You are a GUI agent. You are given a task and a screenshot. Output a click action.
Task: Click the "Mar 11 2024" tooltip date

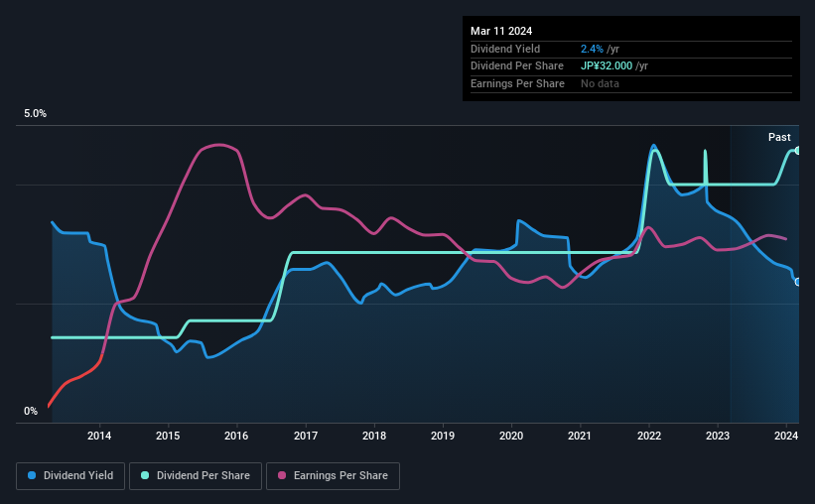[501, 31]
